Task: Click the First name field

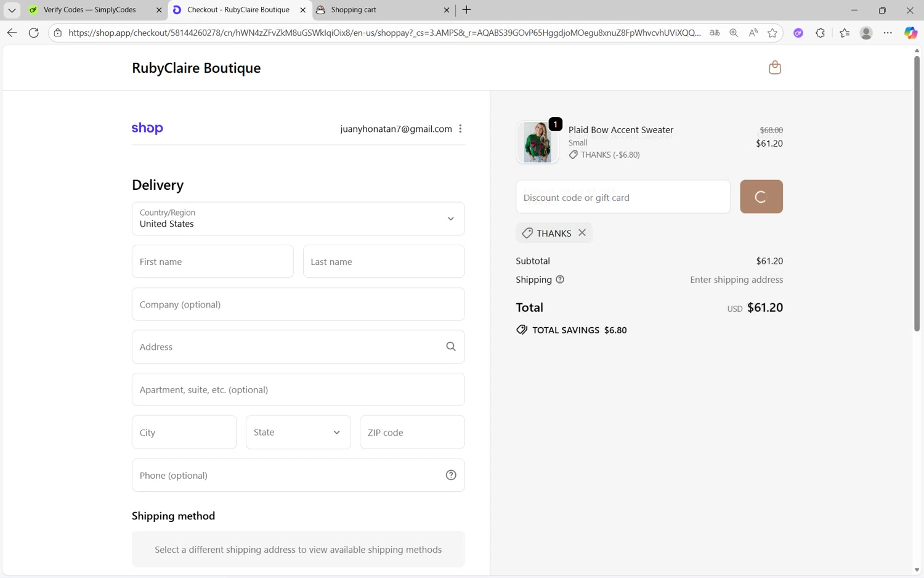Action: [213, 261]
